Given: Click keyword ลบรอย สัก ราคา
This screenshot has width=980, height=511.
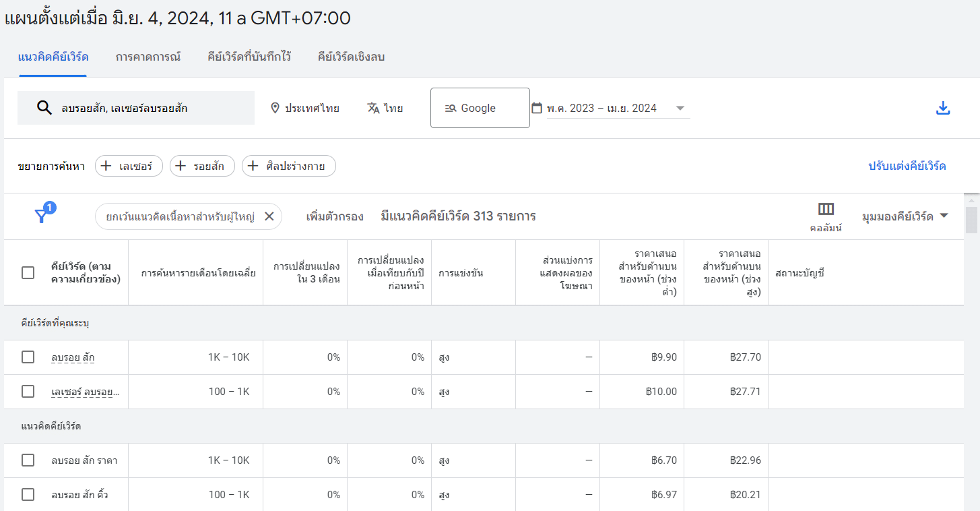Looking at the screenshot, I should click(x=84, y=460).
